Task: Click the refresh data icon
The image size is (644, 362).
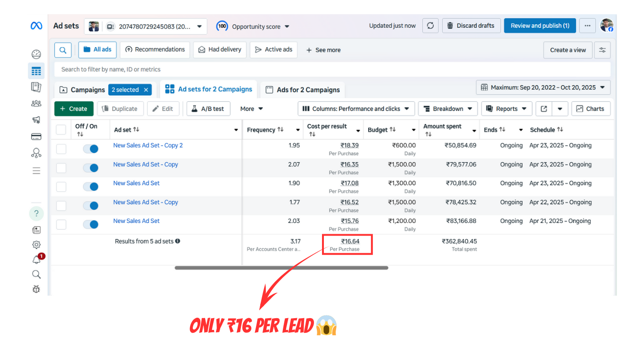Action: [430, 26]
